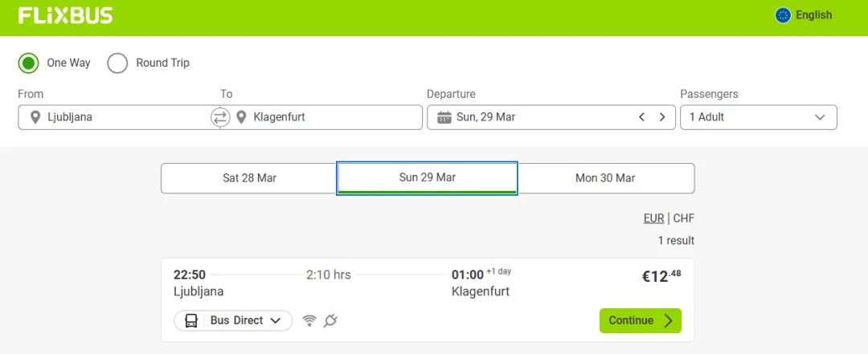Click the power outlet amenity icon
The height and width of the screenshot is (354, 868).
click(x=330, y=321)
